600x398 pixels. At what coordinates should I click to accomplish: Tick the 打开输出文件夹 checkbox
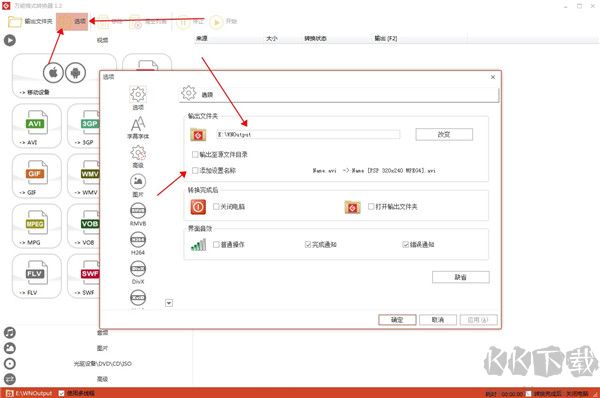click(x=371, y=207)
